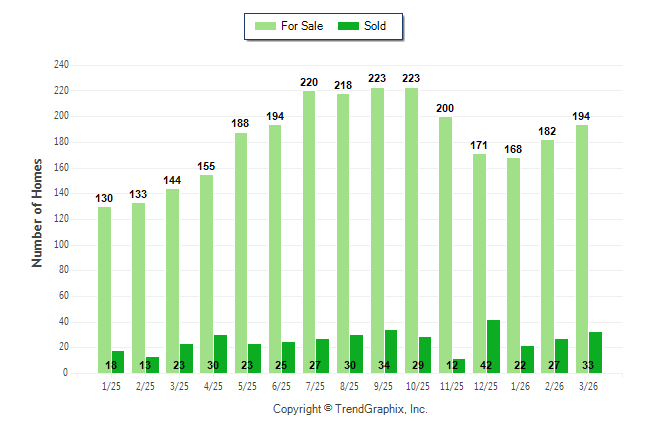646x434 pixels.
Task: Click the 1/25 For Sale bar
Action: click(x=105, y=290)
